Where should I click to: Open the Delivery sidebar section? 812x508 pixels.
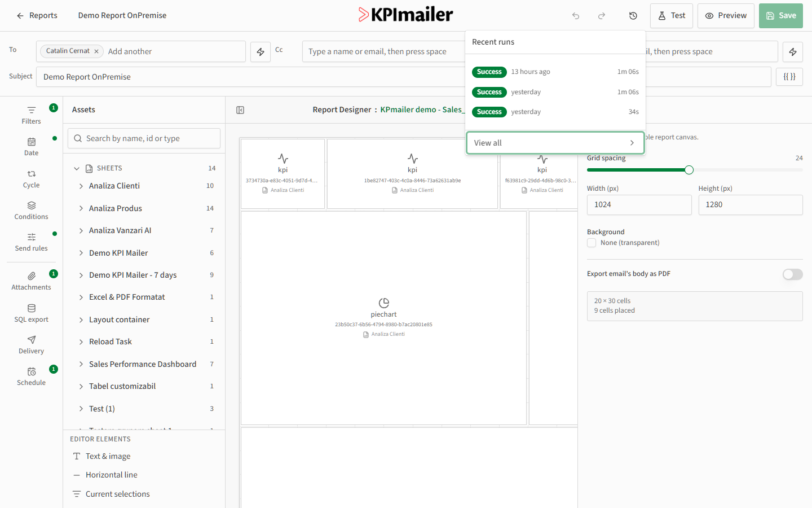[32, 344]
